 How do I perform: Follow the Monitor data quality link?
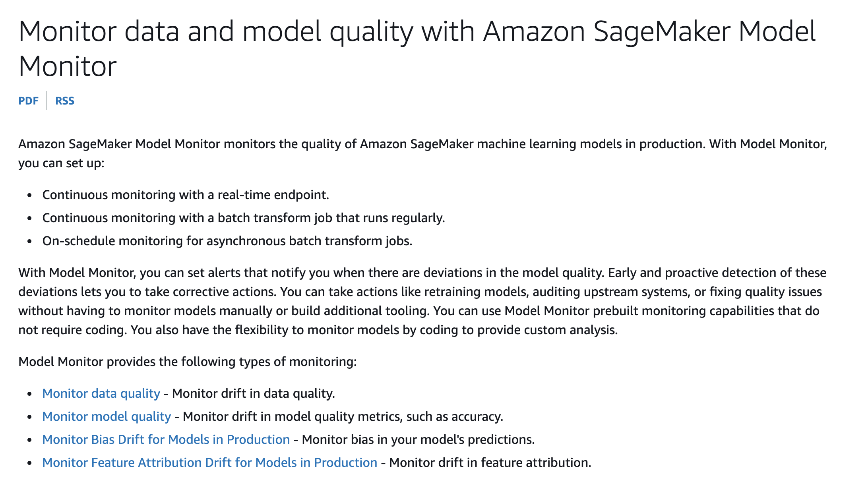click(x=101, y=393)
